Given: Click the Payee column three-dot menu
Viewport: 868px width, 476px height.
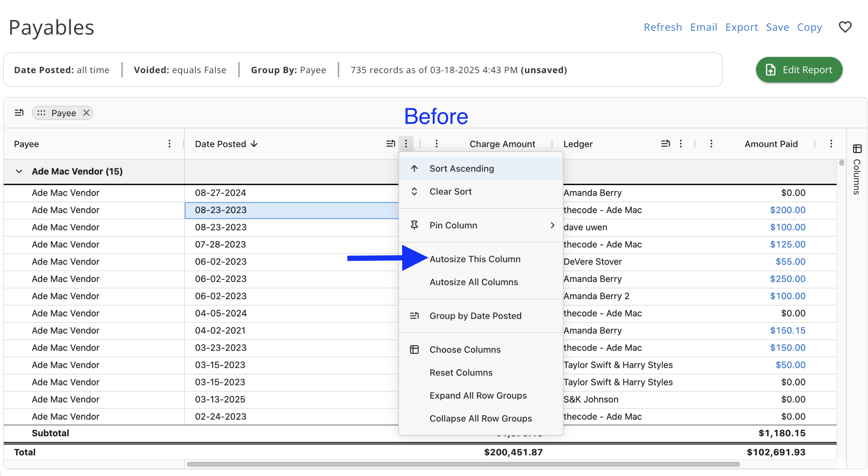Looking at the screenshot, I should click(169, 144).
